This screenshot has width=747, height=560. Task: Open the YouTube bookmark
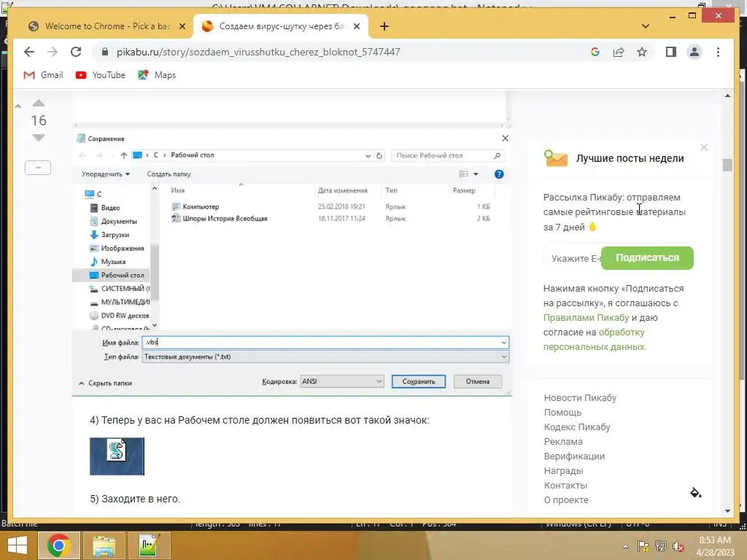coord(101,75)
